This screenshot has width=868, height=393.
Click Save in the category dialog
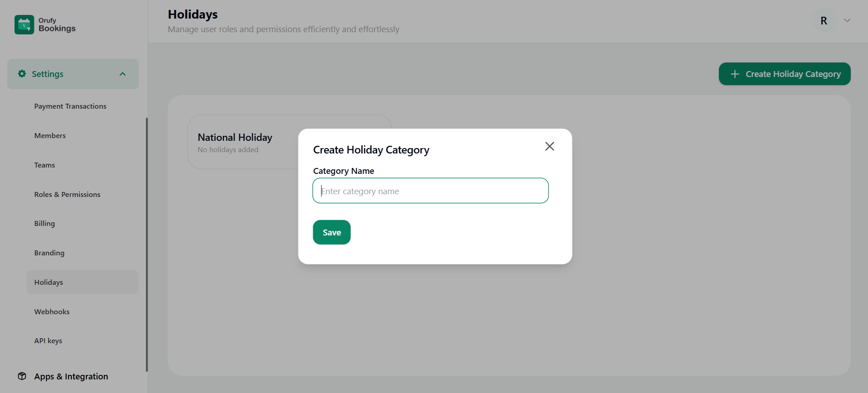click(331, 232)
